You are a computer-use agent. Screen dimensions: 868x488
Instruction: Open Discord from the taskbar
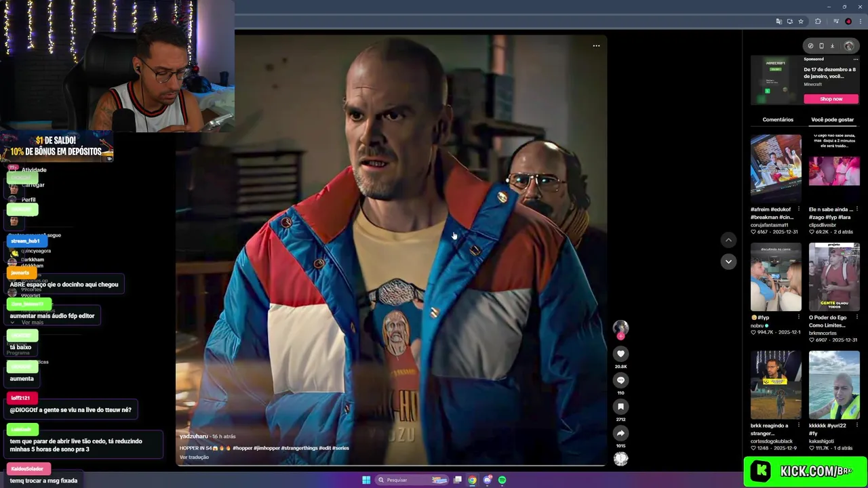tap(487, 480)
